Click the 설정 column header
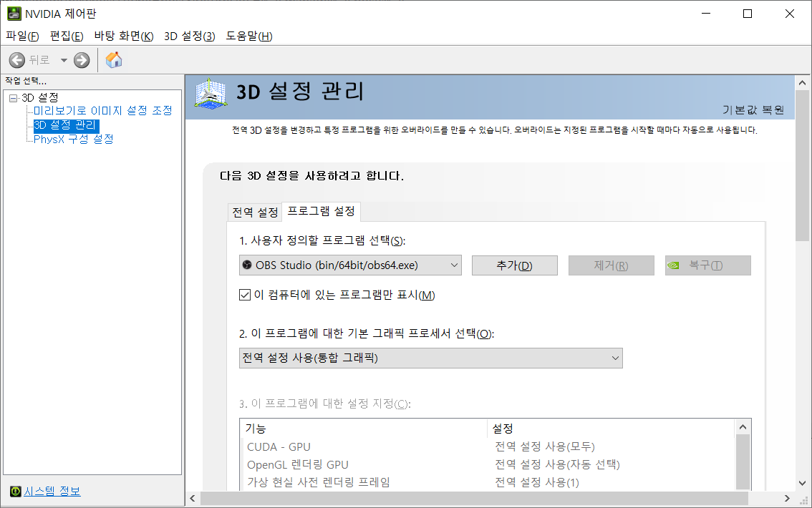Image resolution: width=812 pixels, height=508 pixels. coord(611,429)
